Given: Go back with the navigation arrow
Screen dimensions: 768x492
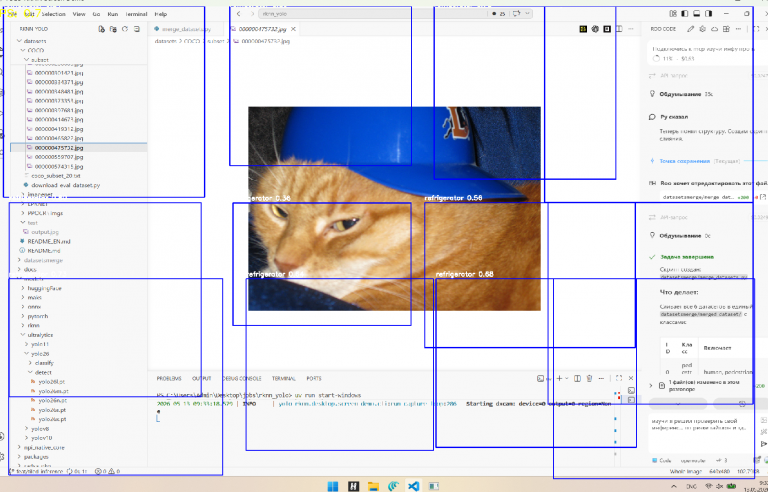Looking at the screenshot, I should click(x=239, y=14).
